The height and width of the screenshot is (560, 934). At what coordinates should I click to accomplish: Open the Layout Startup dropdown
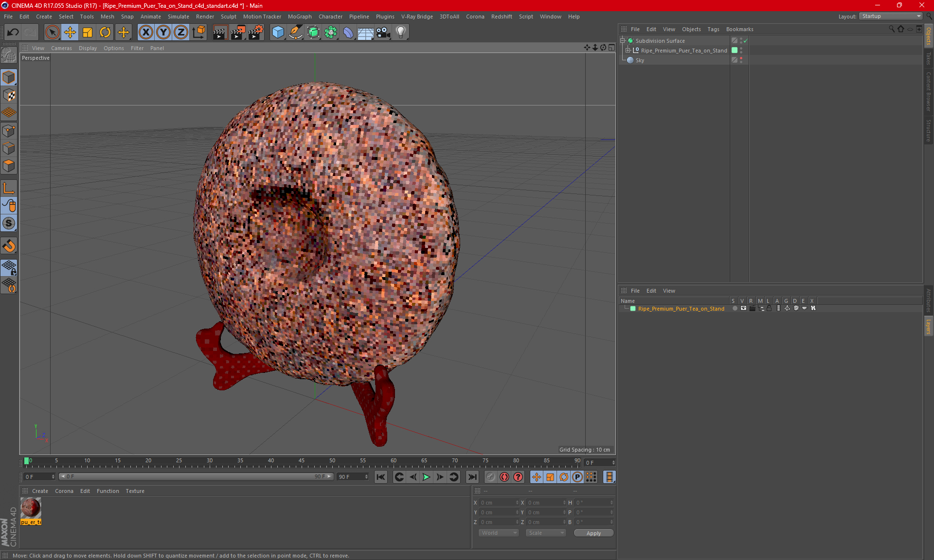[891, 17]
